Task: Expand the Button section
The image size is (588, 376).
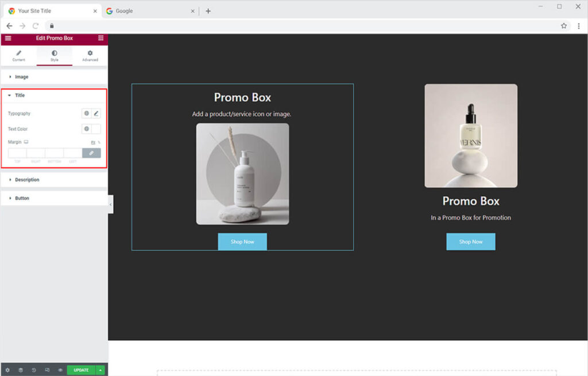Action: pos(22,198)
